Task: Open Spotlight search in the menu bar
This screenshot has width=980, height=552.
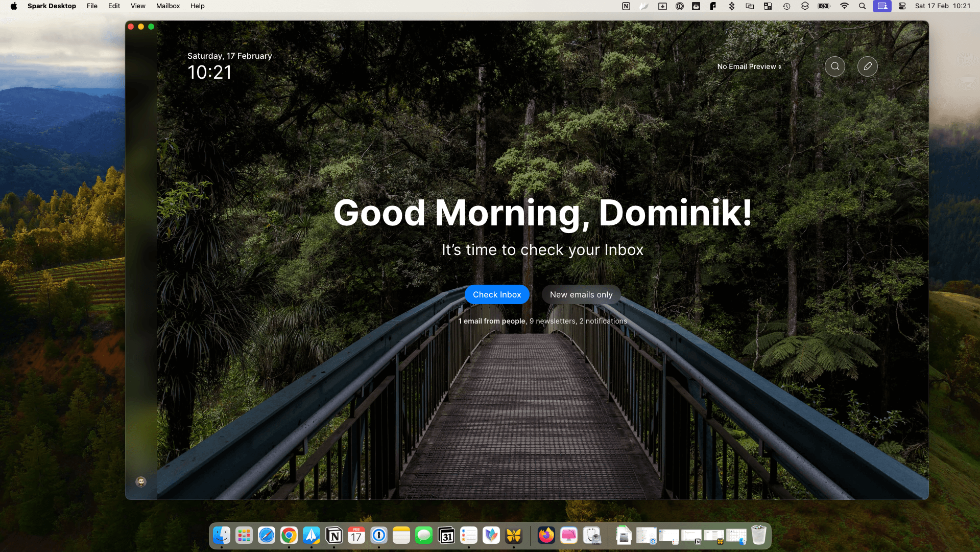Action: (863, 6)
